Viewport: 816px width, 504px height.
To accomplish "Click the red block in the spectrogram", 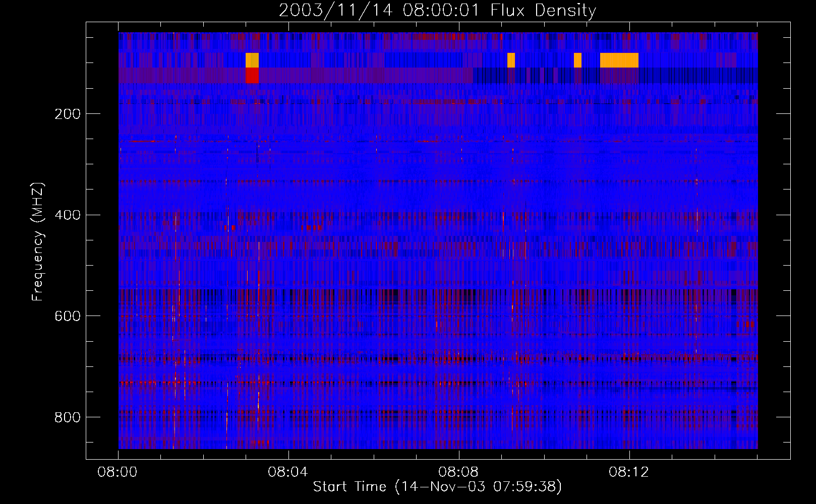I will [252, 76].
